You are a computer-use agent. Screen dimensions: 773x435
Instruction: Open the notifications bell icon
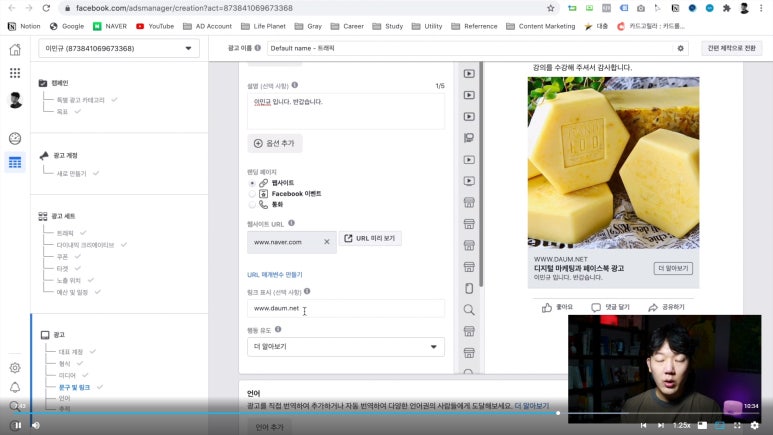pyautogui.click(x=15, y=388)
